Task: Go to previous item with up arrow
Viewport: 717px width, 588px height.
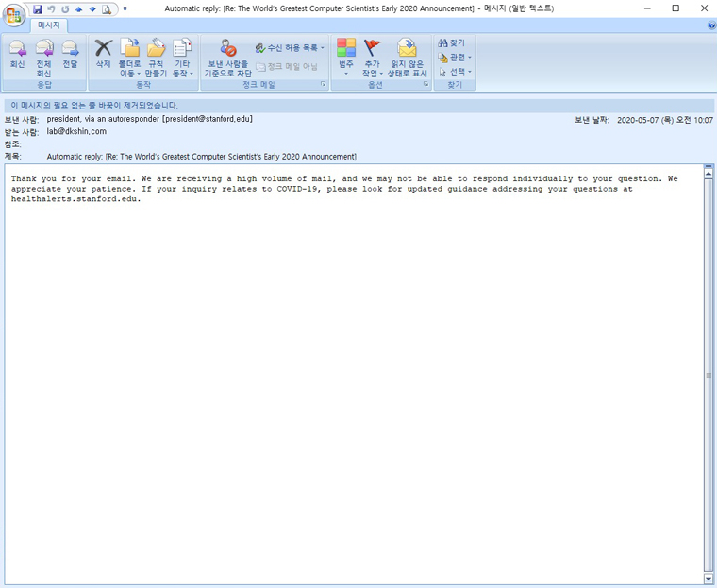Action: coord(78,9)
